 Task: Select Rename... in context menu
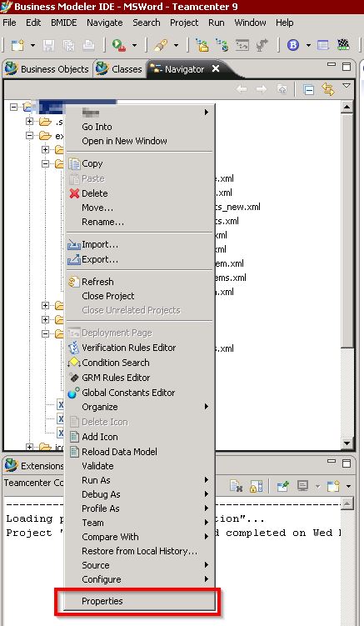(139, 222)
